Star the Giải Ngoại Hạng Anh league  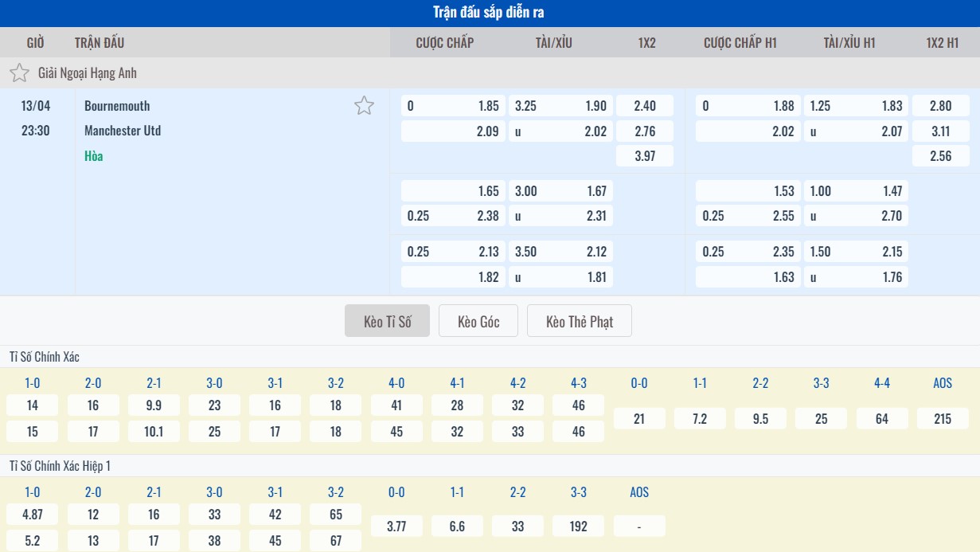pos(19,73)
